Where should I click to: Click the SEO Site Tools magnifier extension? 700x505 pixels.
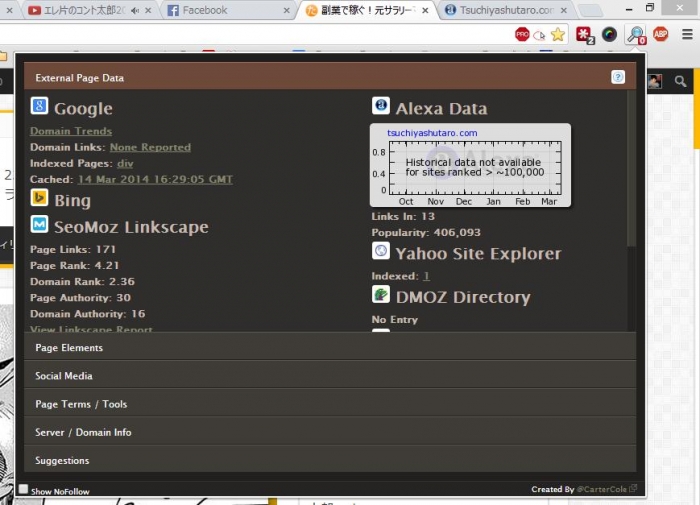(x=636, y=34)
